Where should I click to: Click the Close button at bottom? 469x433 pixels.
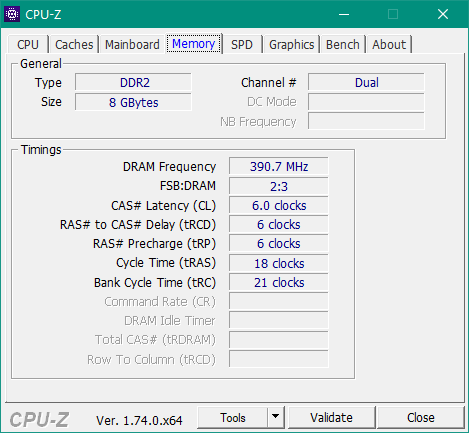[x=421, y=417]
